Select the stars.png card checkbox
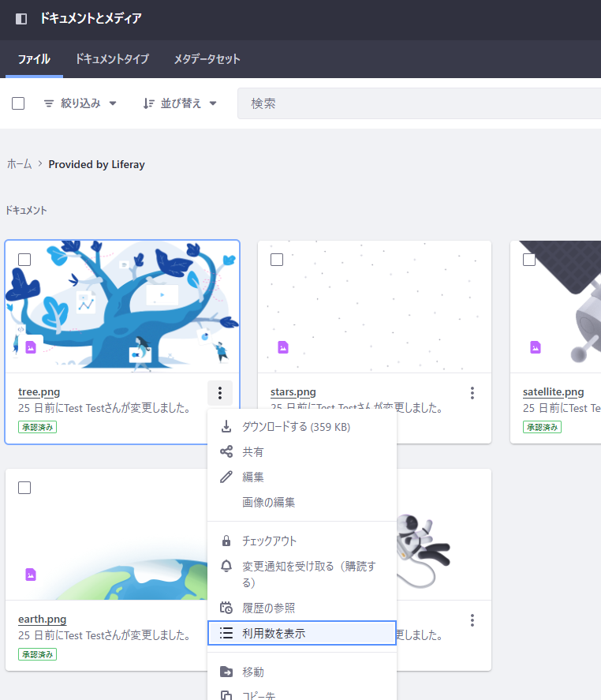 (x=277, y=260)
